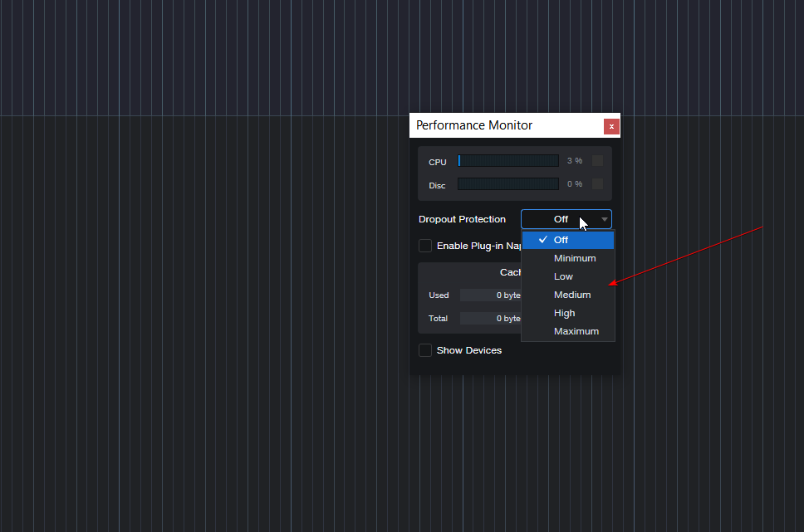Click the Disc overload indicator square
This screenshot has width=804, height=532.
(597, 184)
